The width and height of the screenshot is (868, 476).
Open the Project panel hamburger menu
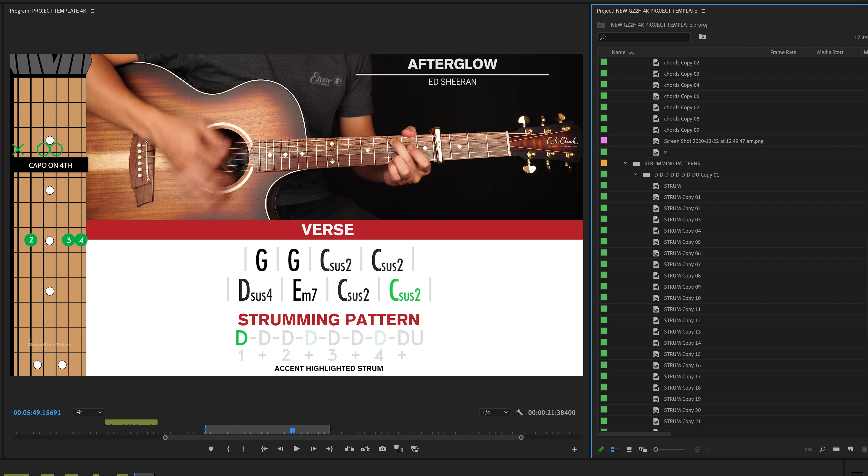pyautogui.click(x=703, y=11)
